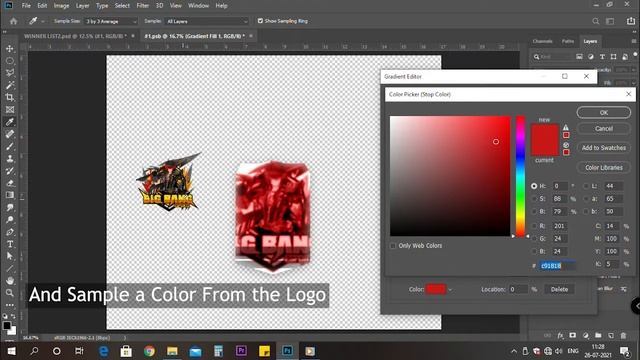
Task: Select the Eraser tool
Action: [10, 183]
